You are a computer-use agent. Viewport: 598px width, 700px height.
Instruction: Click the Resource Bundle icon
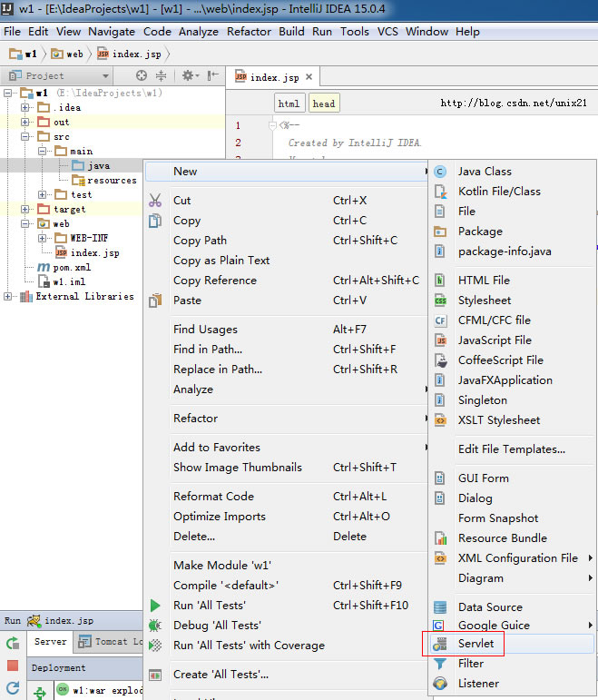[440, 538]
